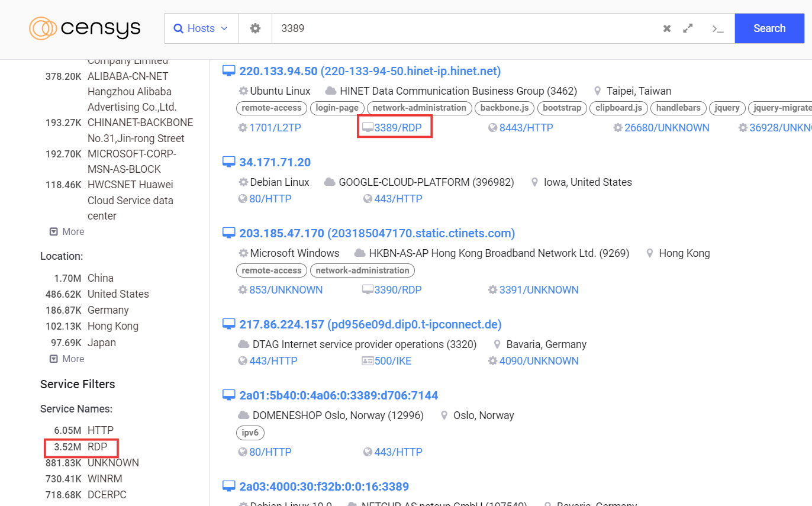Expand More locations list
The image size is (812, 506).
point(67,359)
